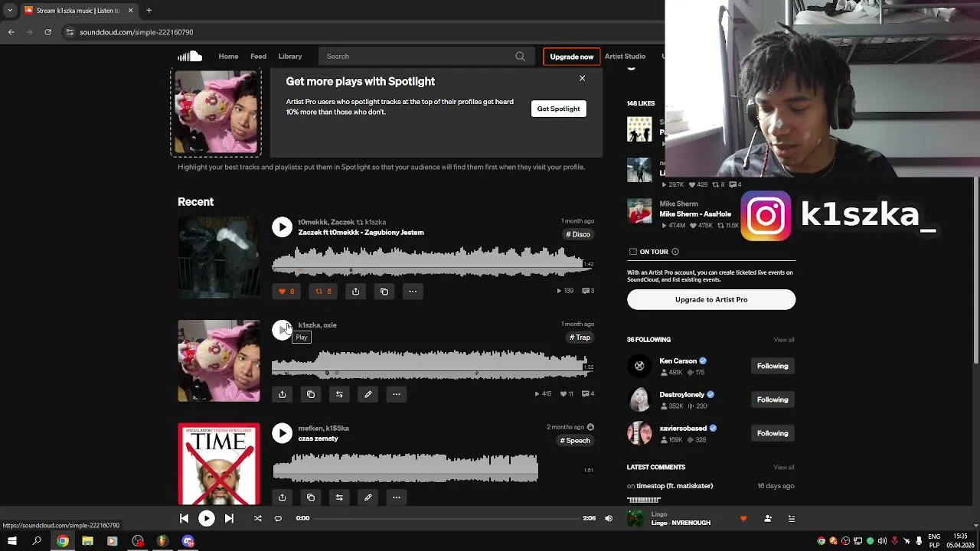Toggle shuffle in the player bar
This screenshot has height=551, width=980.
click(x=257, y=518)
